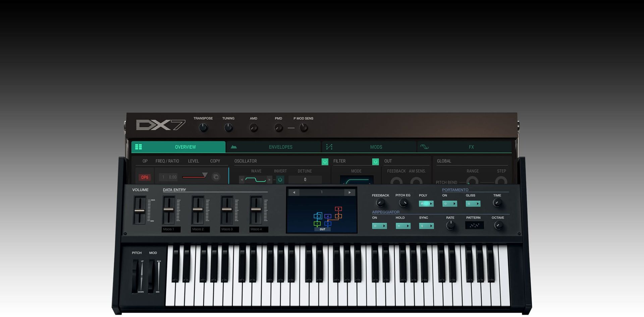Click operator 1 box in algorithm display
The image size is (644, 317).
point(317,223)
